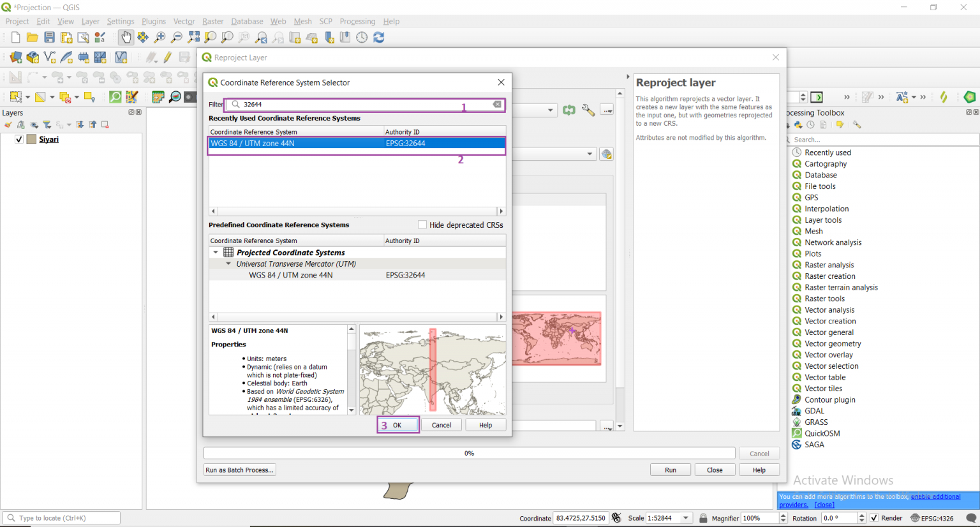Click the Manage Map Themes icon in Layers panel

(34, 124)
